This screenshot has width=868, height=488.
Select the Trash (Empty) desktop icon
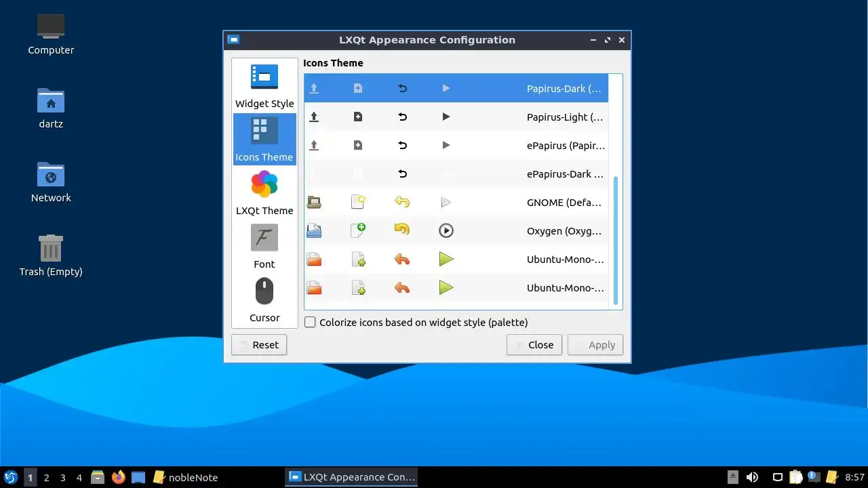tap(51, 256)
